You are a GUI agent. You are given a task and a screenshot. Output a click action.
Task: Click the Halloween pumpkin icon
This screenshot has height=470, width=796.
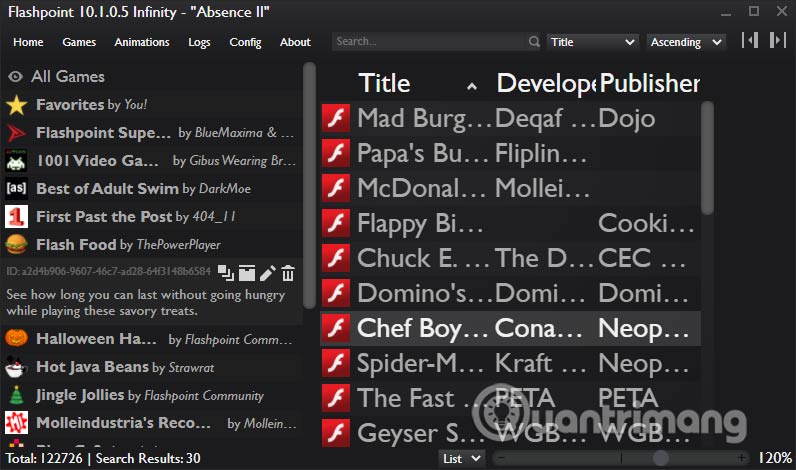pos(16,338)
